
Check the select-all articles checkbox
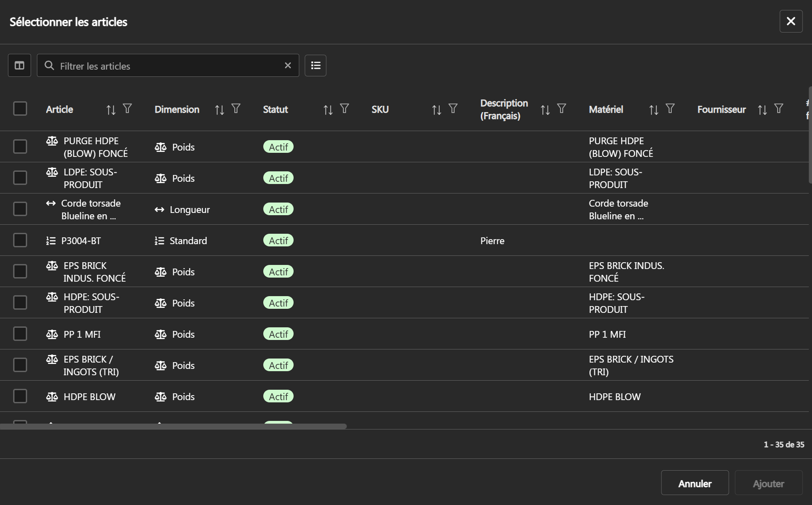tap(20, 109)
